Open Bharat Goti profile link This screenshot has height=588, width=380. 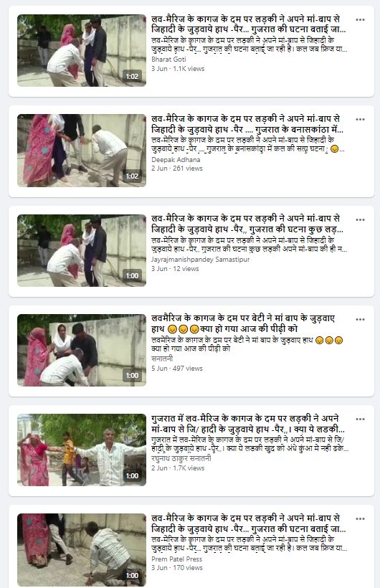click(x=168, y=60)
